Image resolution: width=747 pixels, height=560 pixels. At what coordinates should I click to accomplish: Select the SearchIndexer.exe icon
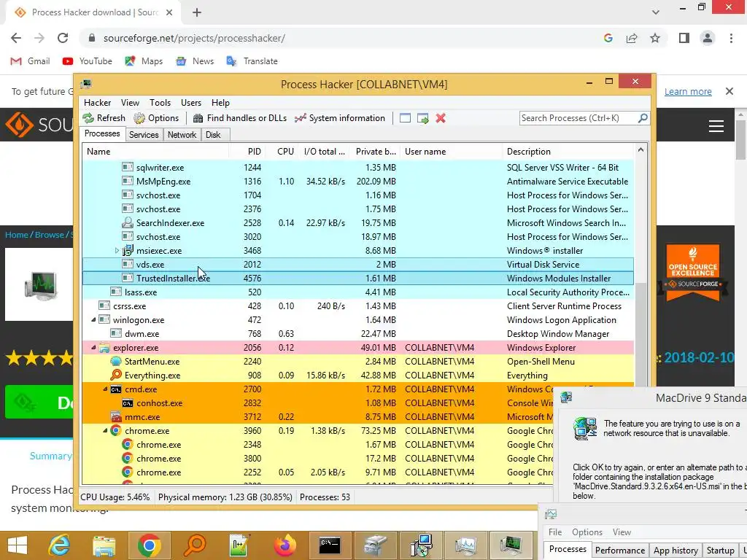pos(127,223)
